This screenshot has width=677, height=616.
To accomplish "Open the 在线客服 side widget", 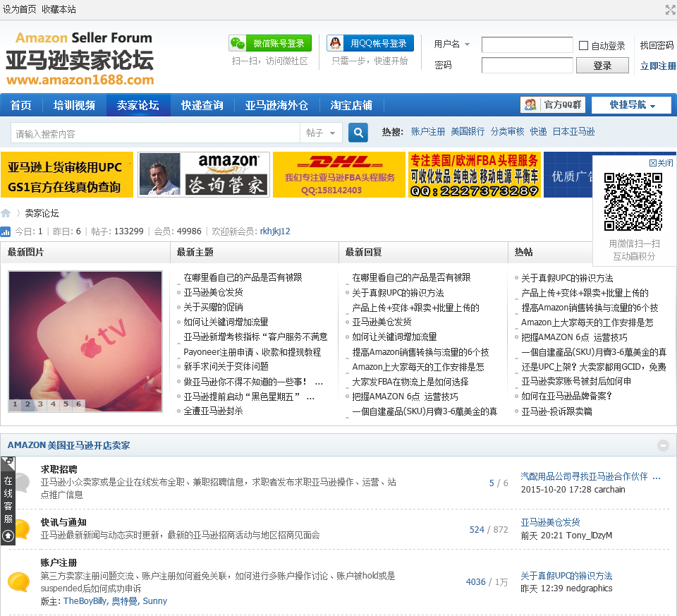I will (8, 499).
